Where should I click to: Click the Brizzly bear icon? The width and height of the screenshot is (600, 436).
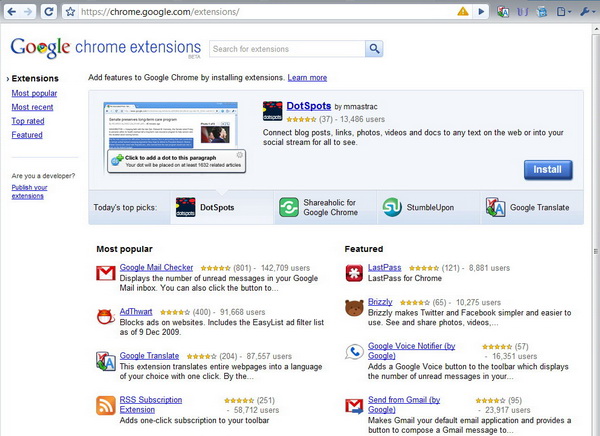354,308
